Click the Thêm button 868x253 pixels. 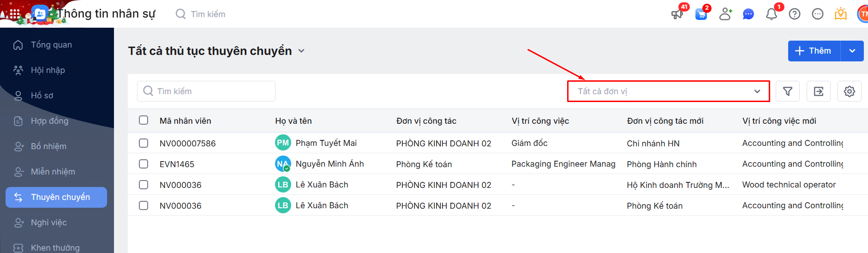814,51
